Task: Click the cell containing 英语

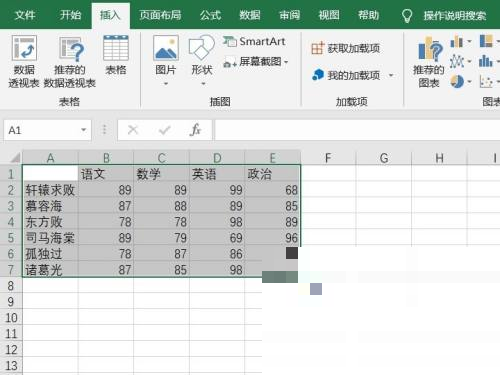Action: point(217,174)
